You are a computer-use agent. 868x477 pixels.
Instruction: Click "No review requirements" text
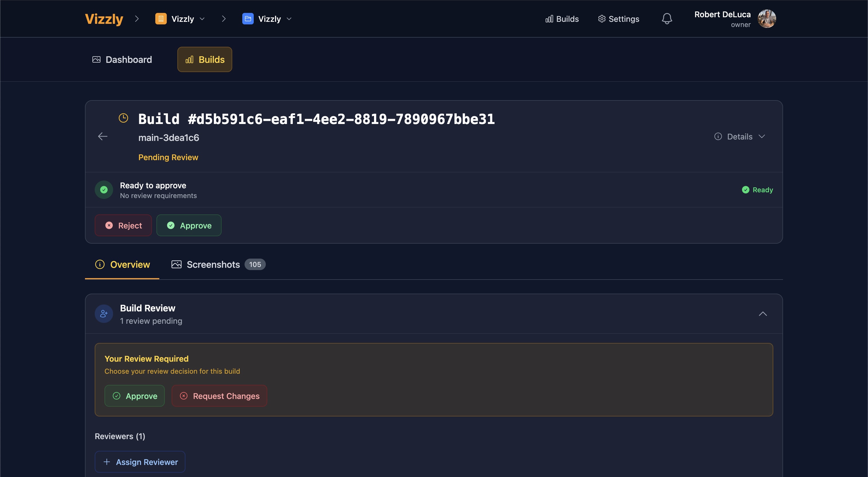(158, 196)
